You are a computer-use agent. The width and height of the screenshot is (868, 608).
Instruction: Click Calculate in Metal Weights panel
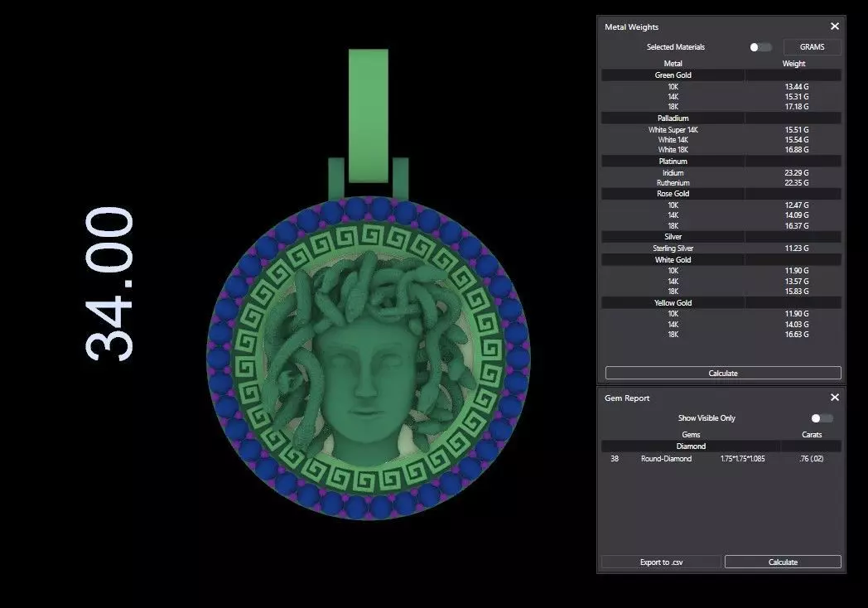tap(723, 374)
